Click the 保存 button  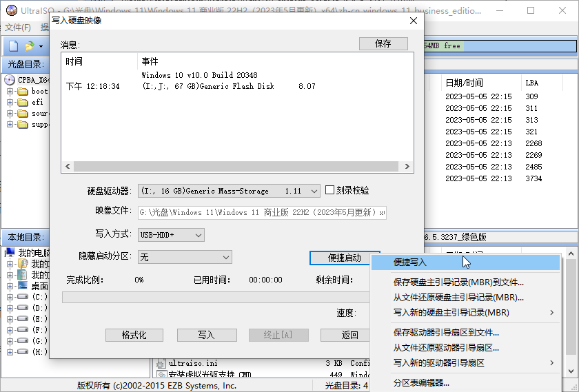pyautogui.click(x=383, y=43)
